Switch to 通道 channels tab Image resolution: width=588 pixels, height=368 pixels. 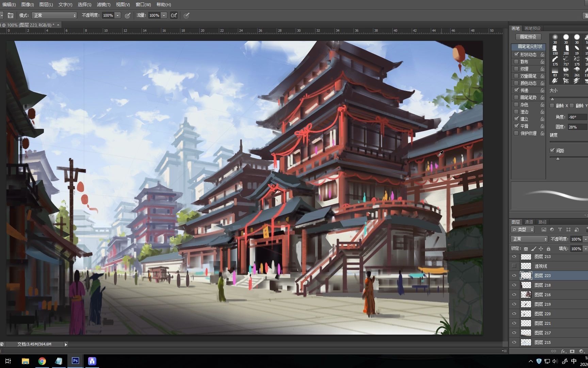click(529, 222)
